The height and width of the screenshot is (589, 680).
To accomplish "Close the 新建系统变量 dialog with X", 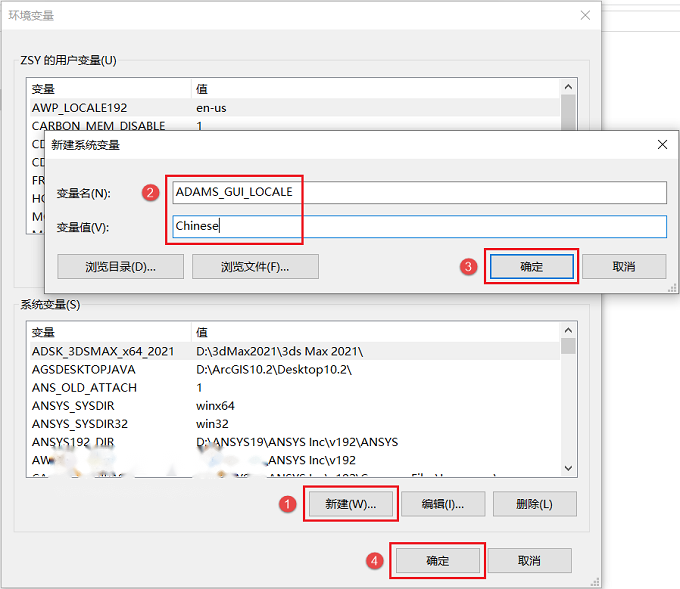I will (662, 144).
